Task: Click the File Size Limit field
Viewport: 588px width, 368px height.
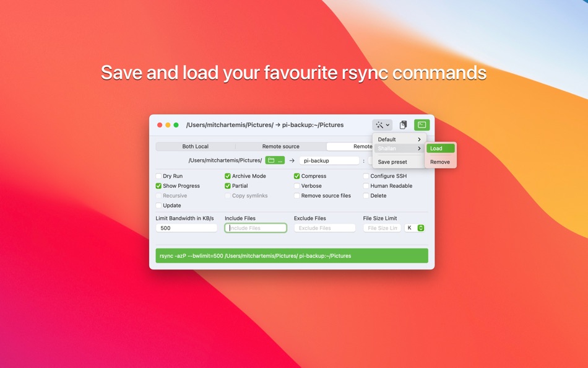Action: coord(382,228)
